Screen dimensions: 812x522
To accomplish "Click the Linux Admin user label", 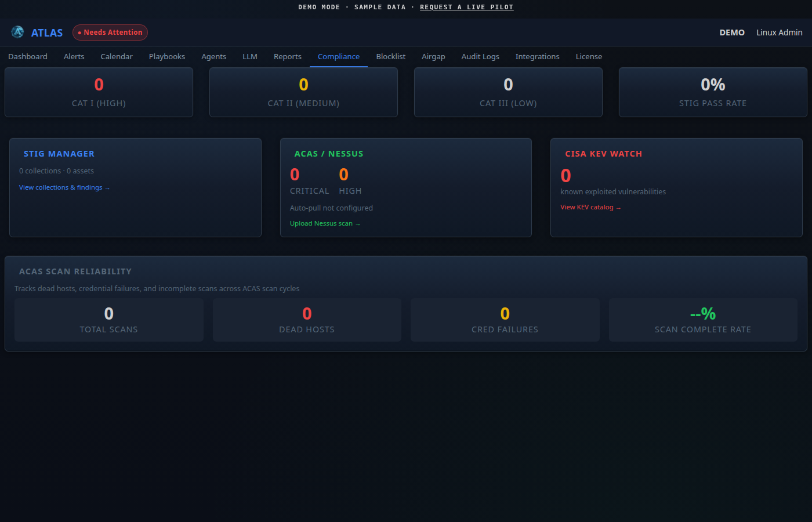I will [780, 32].
